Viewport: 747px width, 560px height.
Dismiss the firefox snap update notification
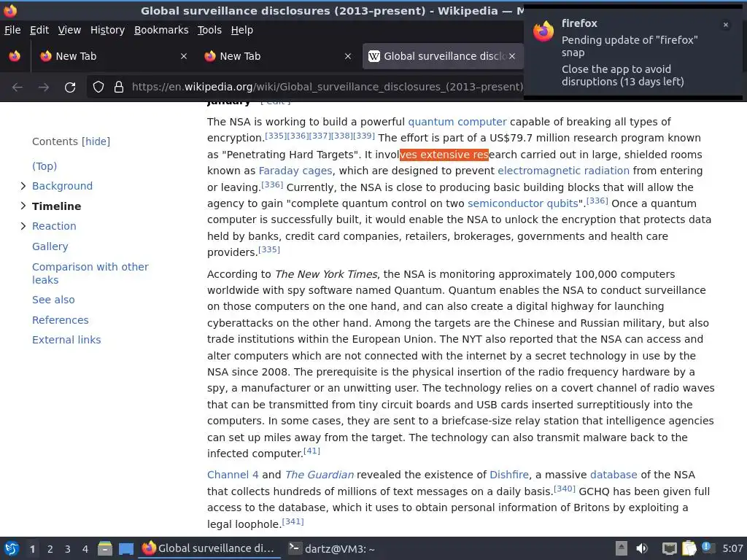[726, 25]
